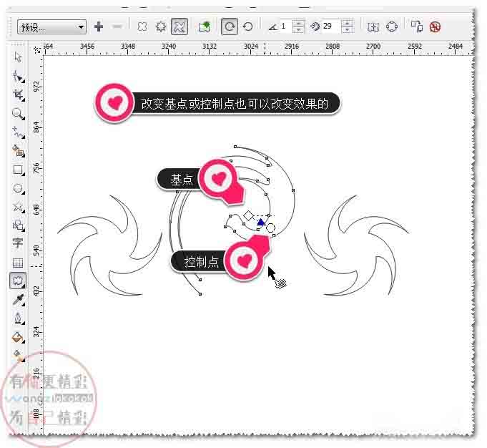Click the left swirl shape outline
This screenshot has height=448, width=487.
(x=109, y=245)
